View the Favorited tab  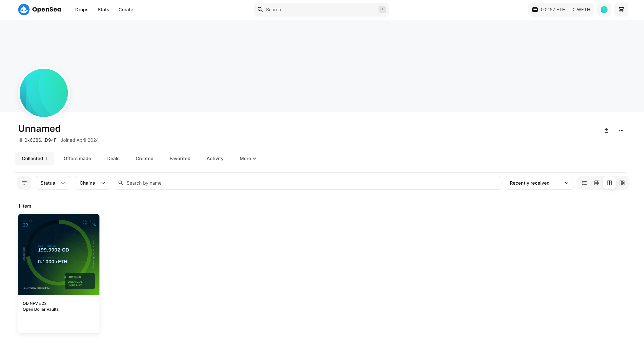pos(180,158)
